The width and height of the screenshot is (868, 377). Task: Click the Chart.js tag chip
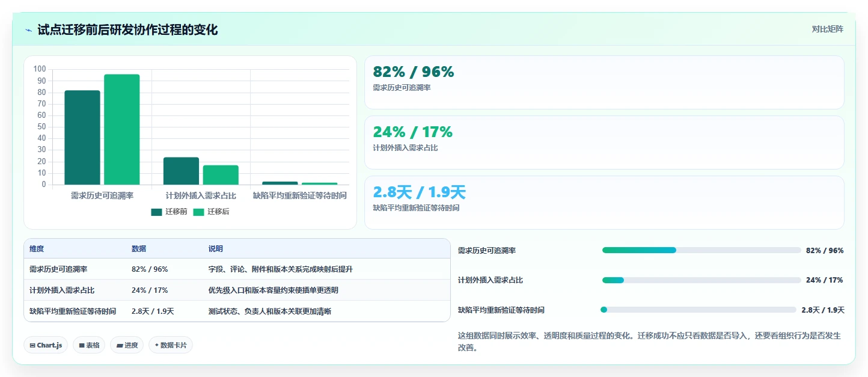pyautogui.click(x=46, y=345)
